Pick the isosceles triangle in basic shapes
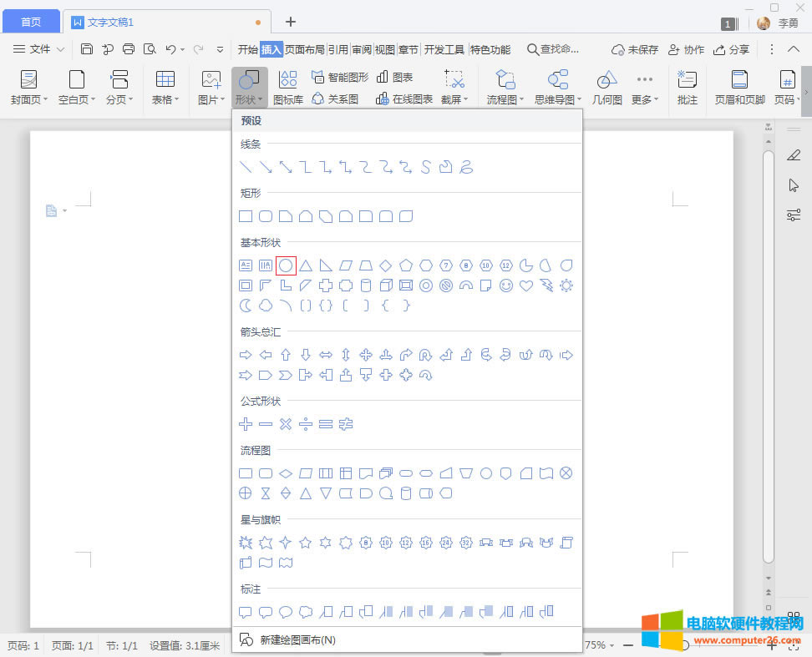 [x=306, y=265]
